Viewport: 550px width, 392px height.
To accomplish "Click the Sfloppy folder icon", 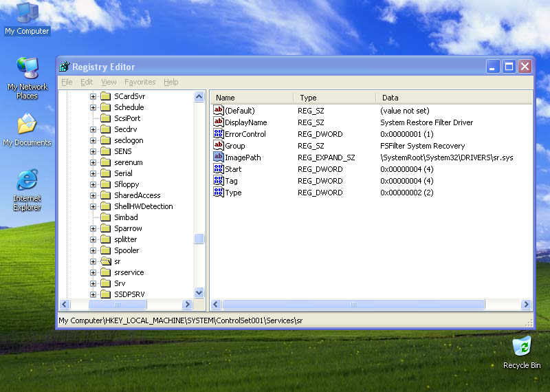I will (x=106, y=184).
